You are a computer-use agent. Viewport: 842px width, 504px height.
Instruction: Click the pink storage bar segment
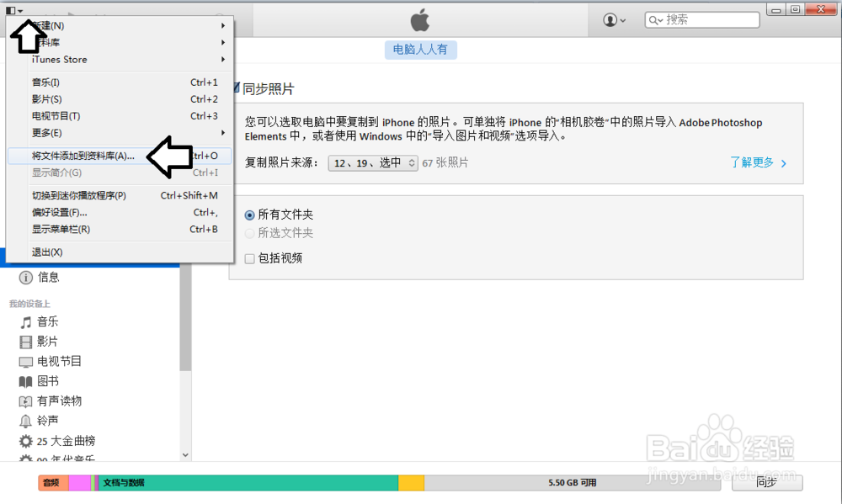point(79,482)
